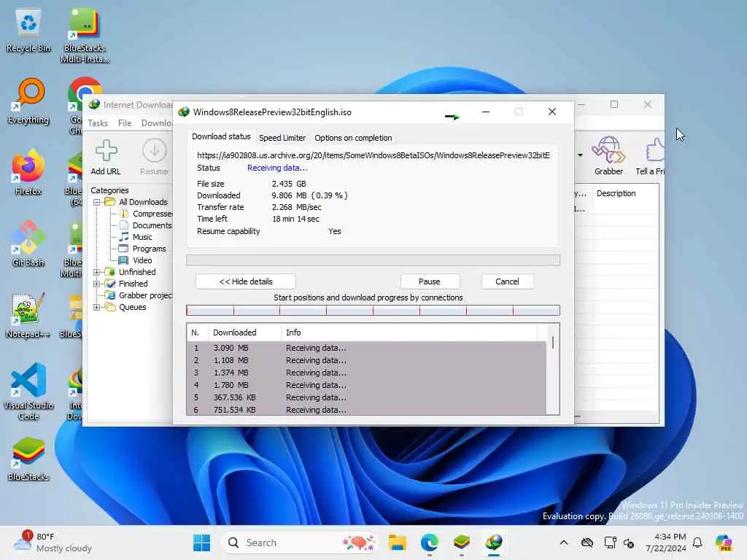Viewport: 747px width, 560px height.
Task: Select the BlueStacks desktop icon at bottom
Action: tap(28, 459)
